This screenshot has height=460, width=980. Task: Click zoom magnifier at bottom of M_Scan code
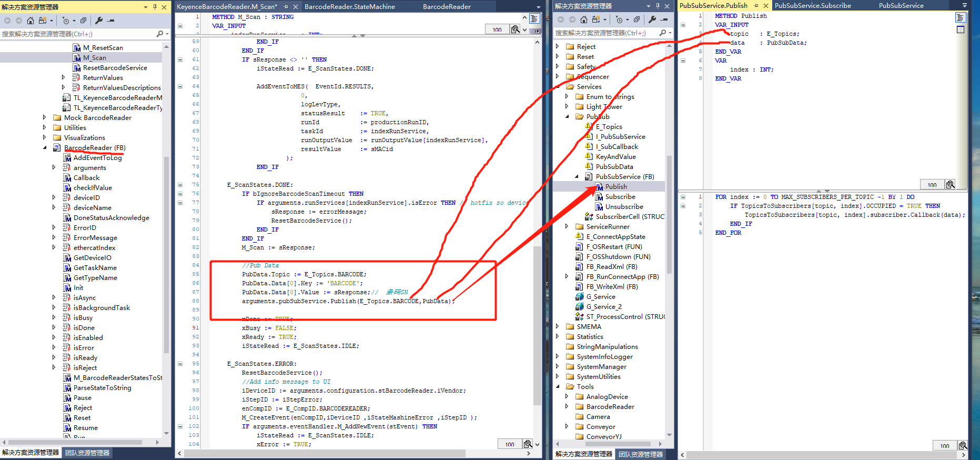[x=528, y=444]
